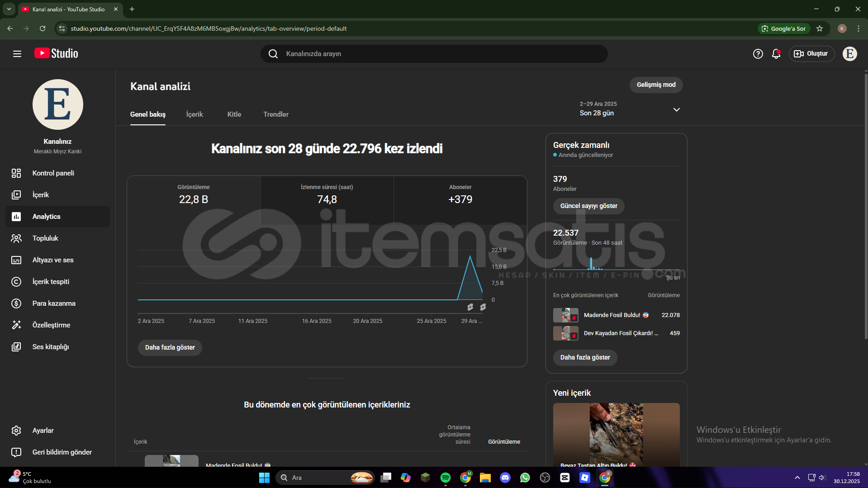
Task: View site information icon in address bar
Action: tap(62, 28)
